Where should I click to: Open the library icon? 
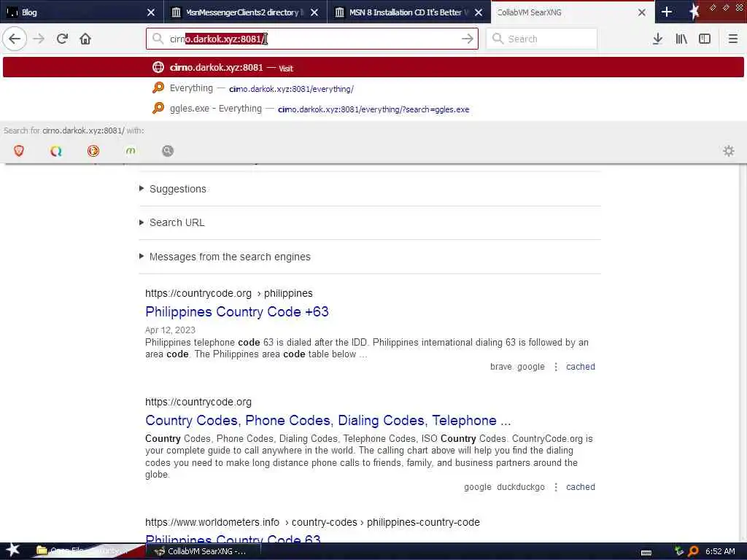[x=681, y=39]
